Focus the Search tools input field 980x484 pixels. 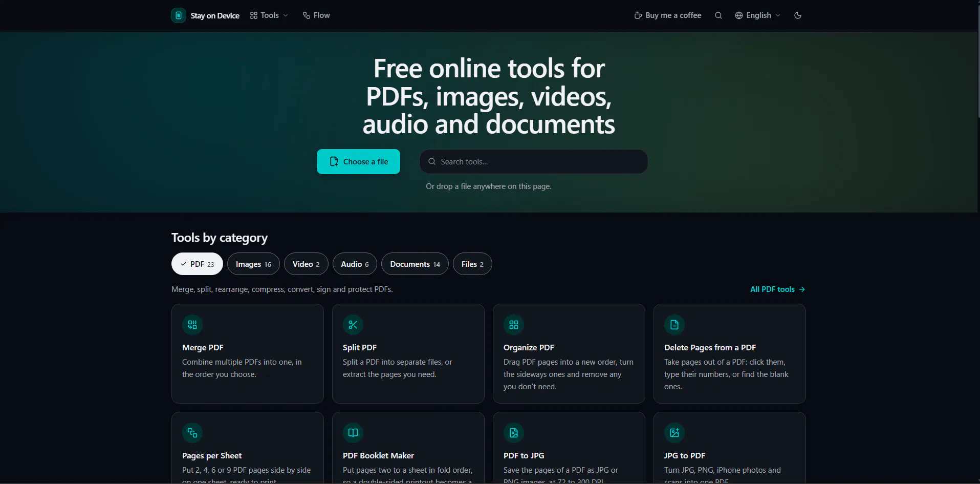pyautogui.click(x=534, y=161)
